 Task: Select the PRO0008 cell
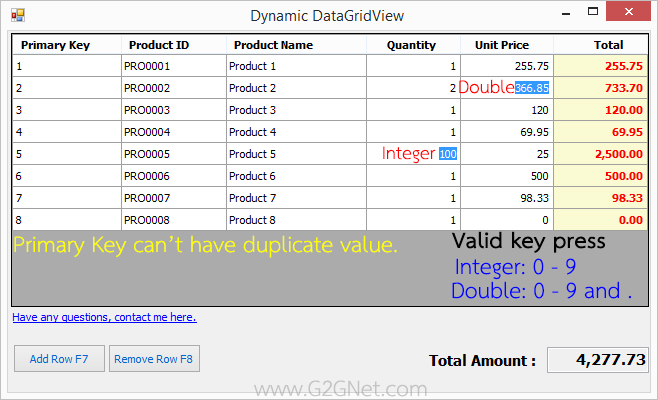pyautogui.click(x=174, y=220)
